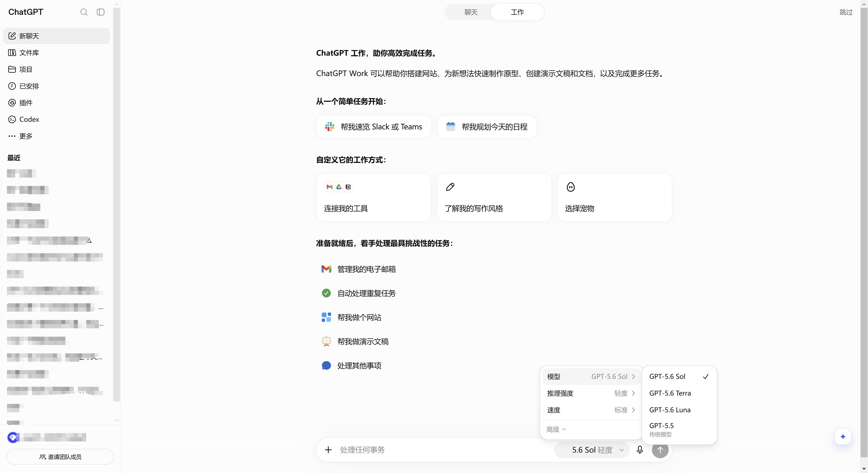The height and width of the screenshot is (473, 868).
Task: Collapse sidebar with the panel toggle icon
Action: pyautogui.click(x=100, y=12)
